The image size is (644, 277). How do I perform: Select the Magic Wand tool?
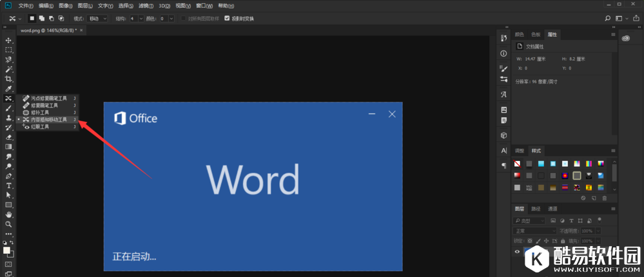[x=8, y=69]
